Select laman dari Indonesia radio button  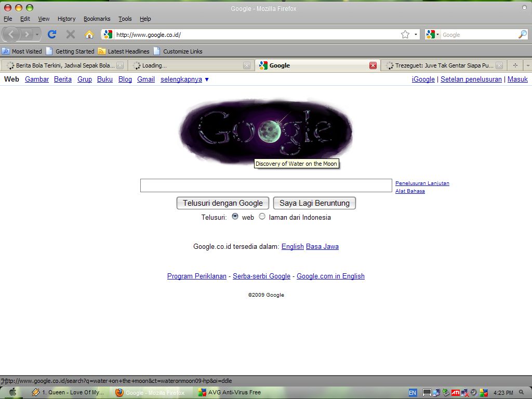tap(262, 217)
